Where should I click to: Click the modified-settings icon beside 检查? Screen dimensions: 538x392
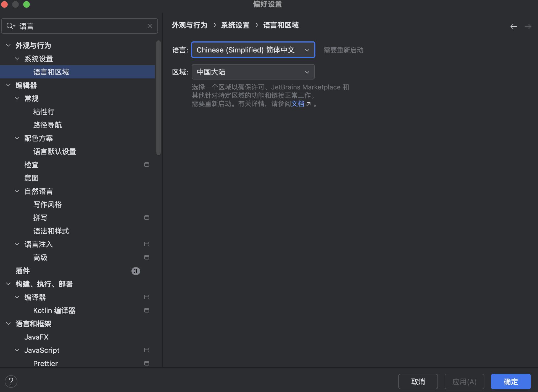tap(146, 164)
